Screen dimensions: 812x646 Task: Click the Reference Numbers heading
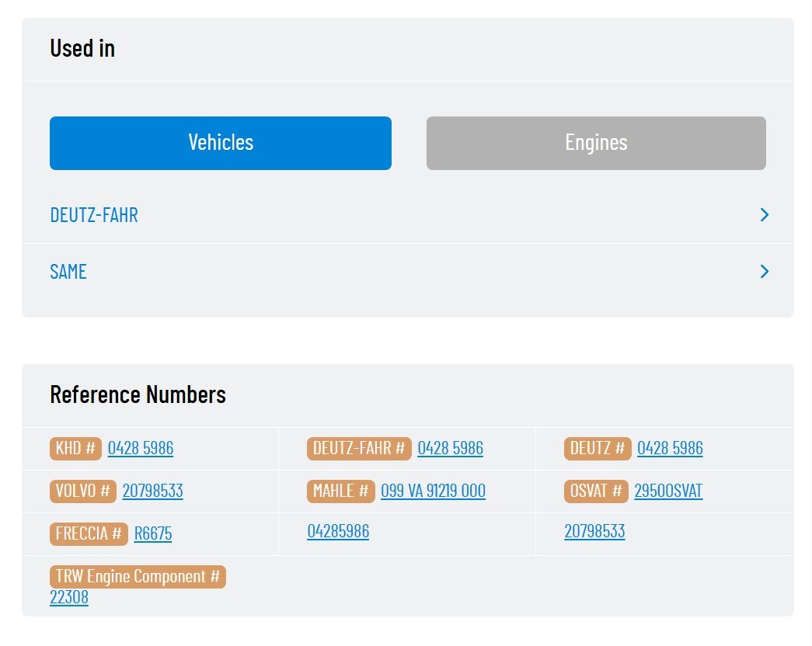tap(138, 394)
